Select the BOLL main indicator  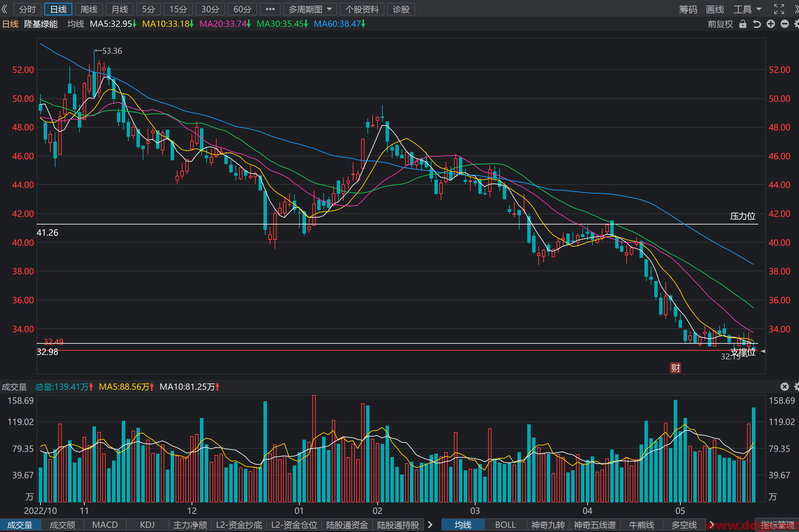click(x=505, y=525)
